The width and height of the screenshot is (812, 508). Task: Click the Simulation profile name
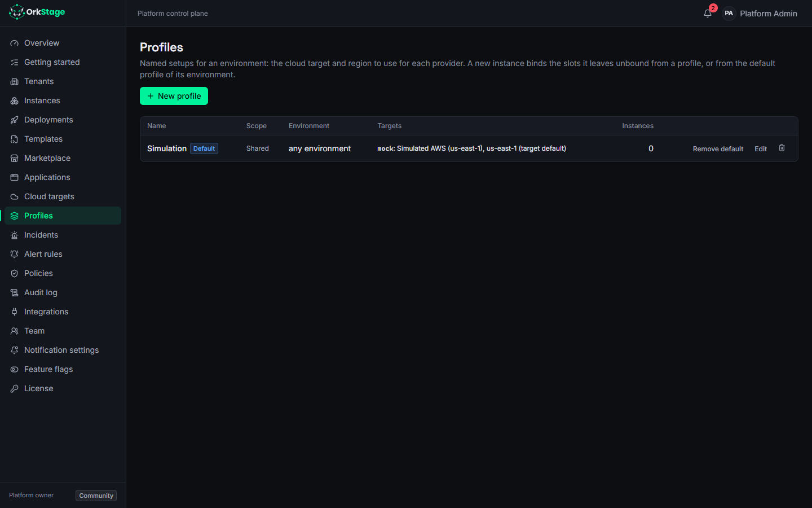click(167, 148)
